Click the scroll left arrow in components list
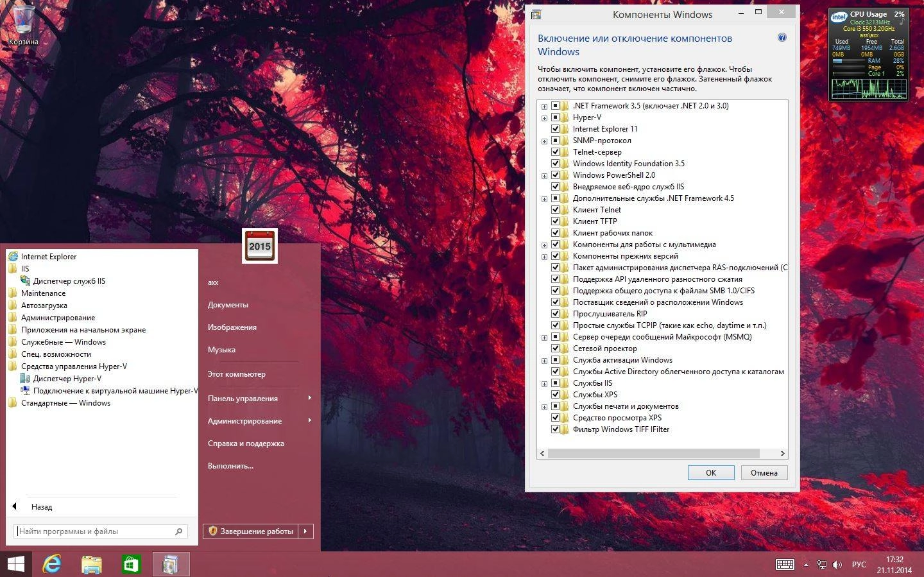 click(542, 453)
